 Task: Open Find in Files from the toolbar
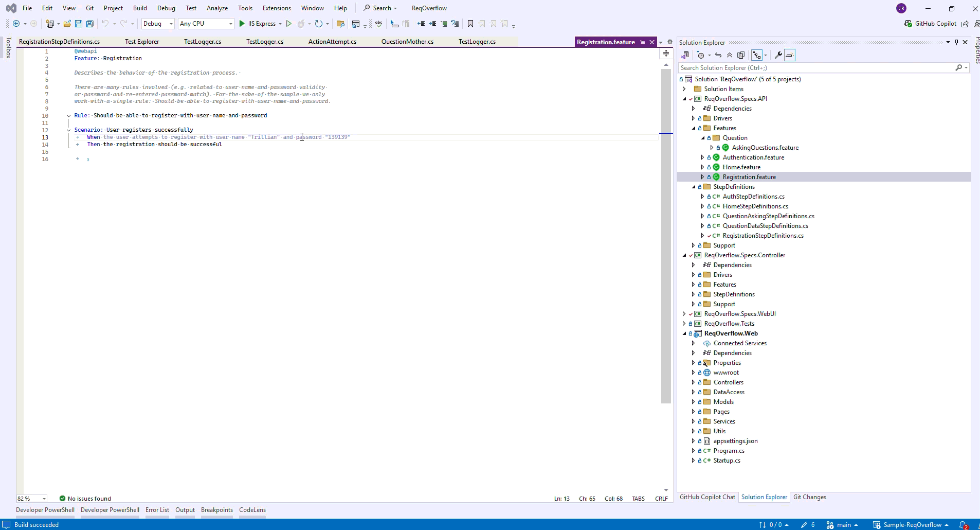tap(340, 24)
